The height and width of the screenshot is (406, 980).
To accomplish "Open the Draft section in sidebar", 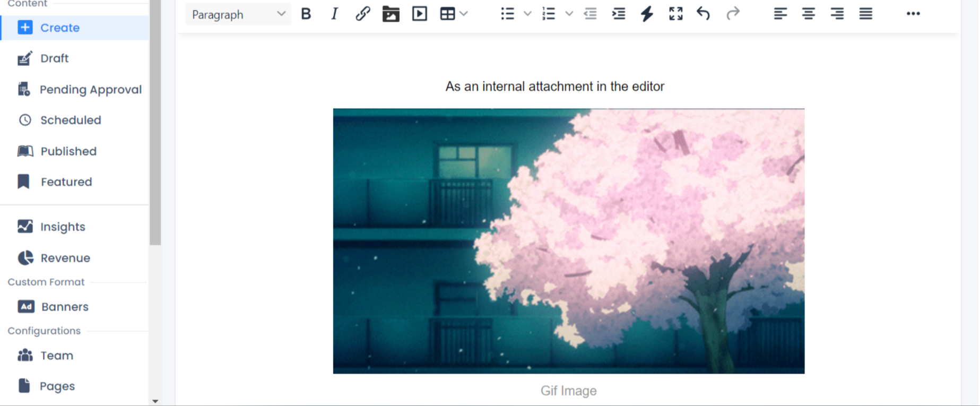I will click(54, 58).
